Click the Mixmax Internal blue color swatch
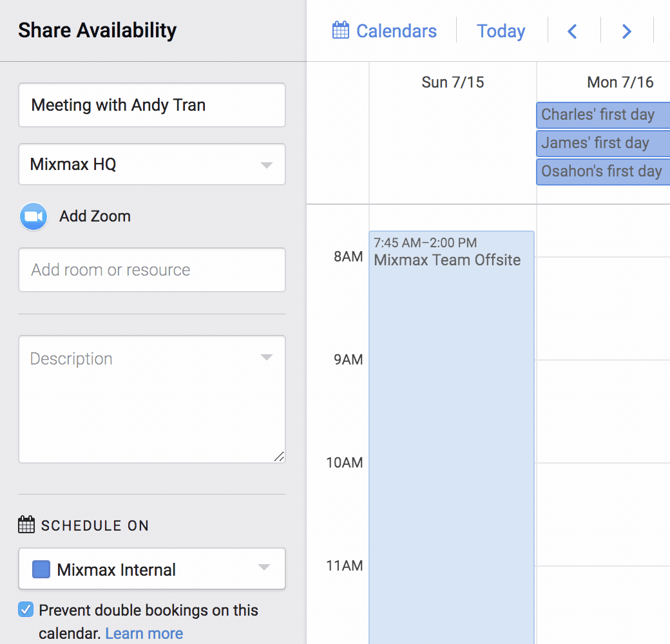The height and width of the screenshot is (644, 670). 41,569
